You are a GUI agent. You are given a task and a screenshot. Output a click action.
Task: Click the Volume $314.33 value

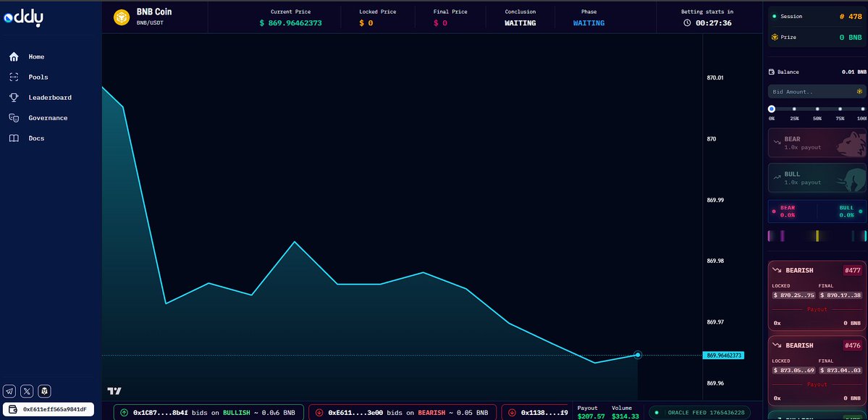(x=625, y=416)
